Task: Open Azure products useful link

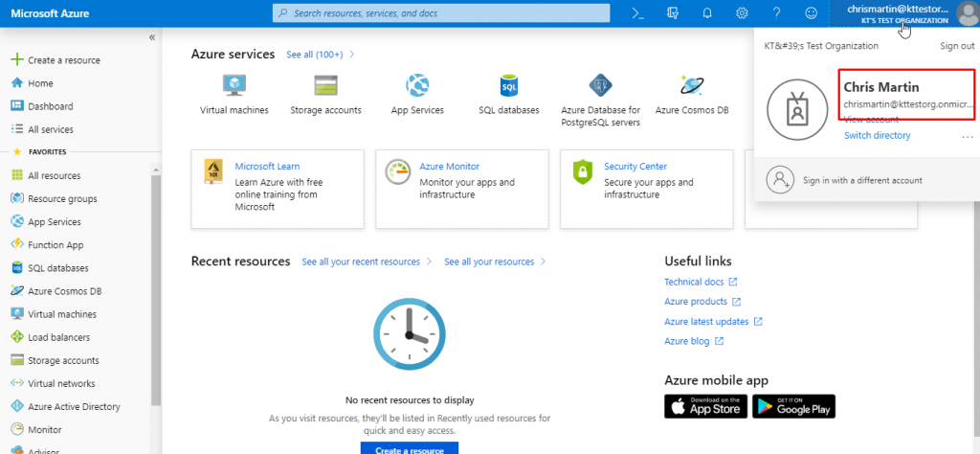Action: tap(702, 302)
